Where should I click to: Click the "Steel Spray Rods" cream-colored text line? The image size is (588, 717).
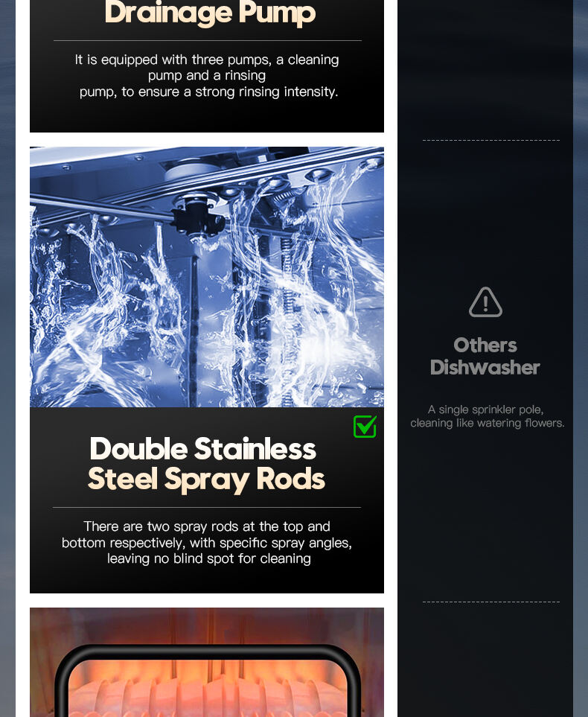(x=207, y=479)
